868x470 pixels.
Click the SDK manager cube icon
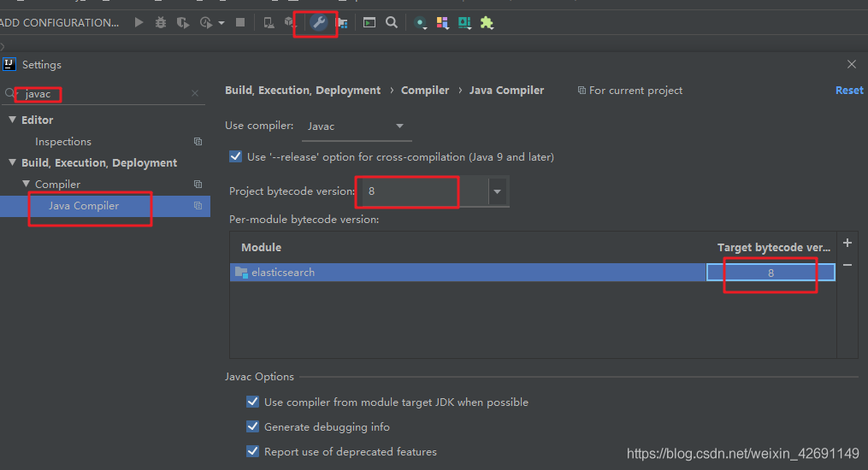[x=290, y=23]
